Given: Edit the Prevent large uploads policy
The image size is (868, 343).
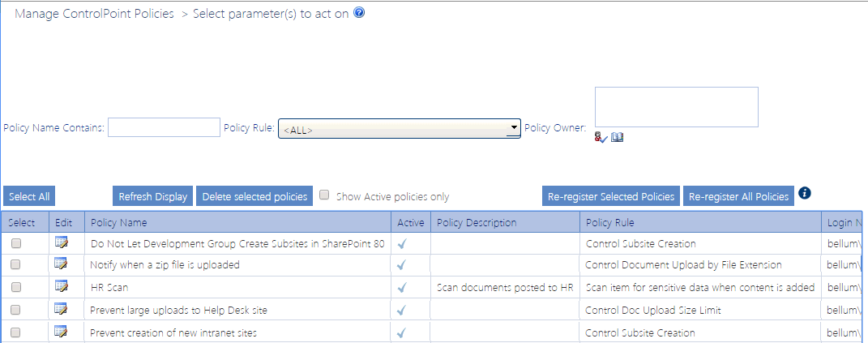Looking at the screenshot, I should 62,309.
